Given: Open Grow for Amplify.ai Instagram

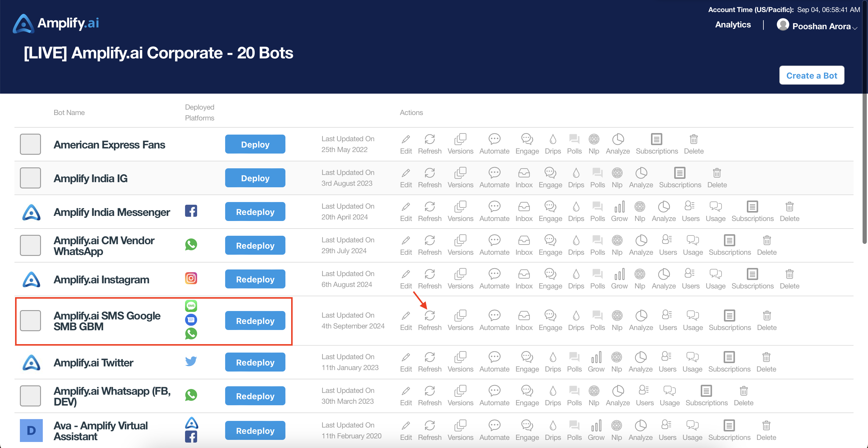Looking at the screenshot, I should tap(619, 279).
